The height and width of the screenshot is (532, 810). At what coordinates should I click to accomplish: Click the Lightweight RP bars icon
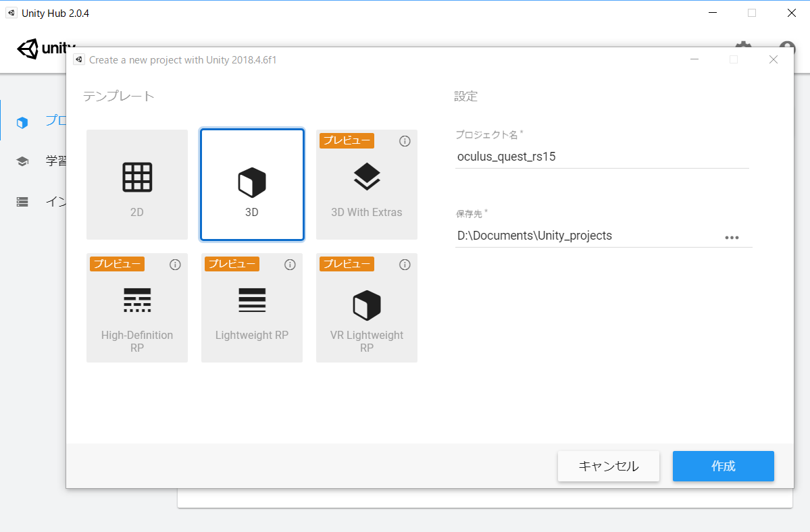(252, 300)
